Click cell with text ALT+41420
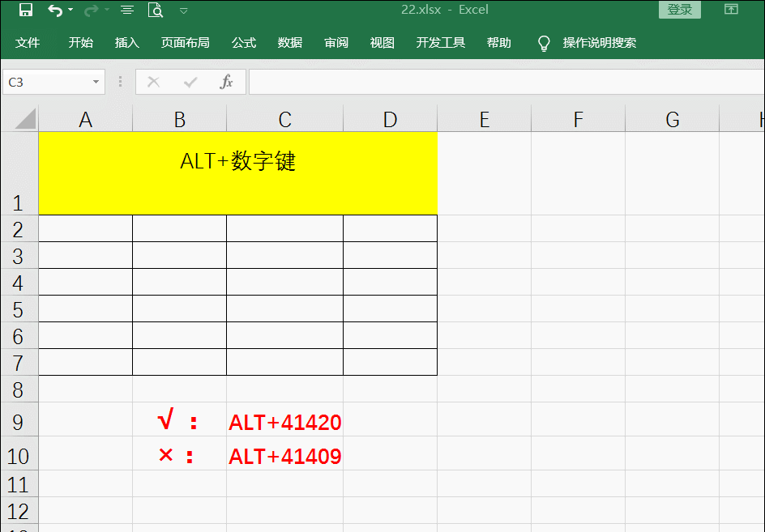The height and width of the screenshot is (532, 765). point(285,419)
